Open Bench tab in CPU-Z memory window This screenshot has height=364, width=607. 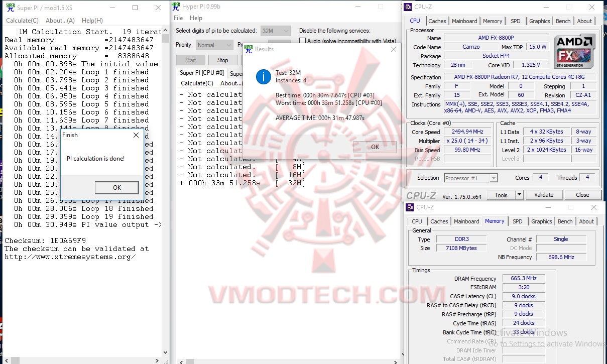[565, 221]
